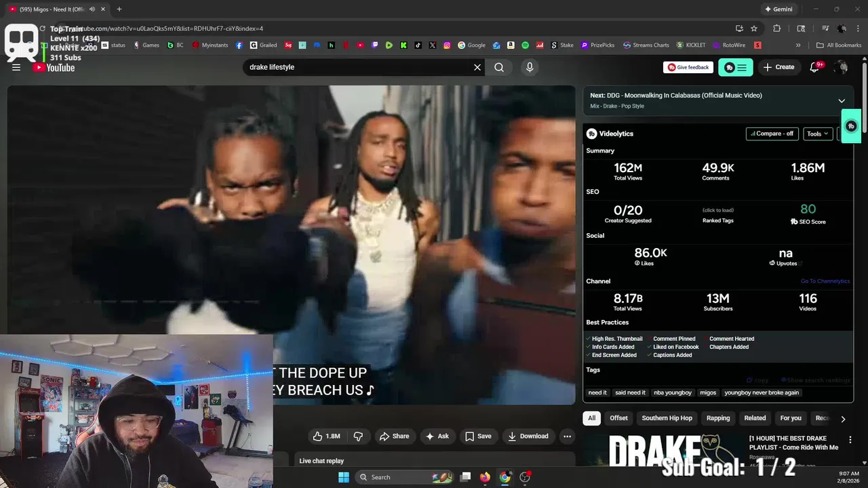View YouTube notifications bell

(816, 67)
